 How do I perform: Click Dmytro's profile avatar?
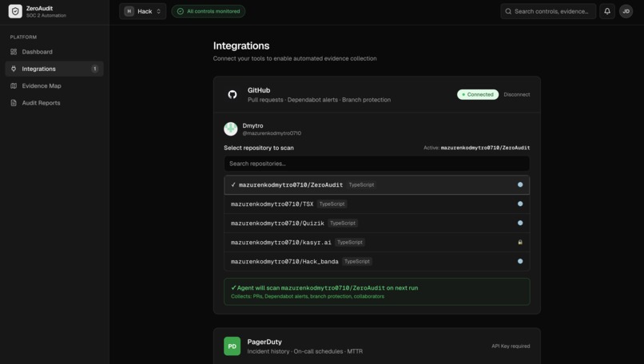pyautogui.click(x=230, y=129)
